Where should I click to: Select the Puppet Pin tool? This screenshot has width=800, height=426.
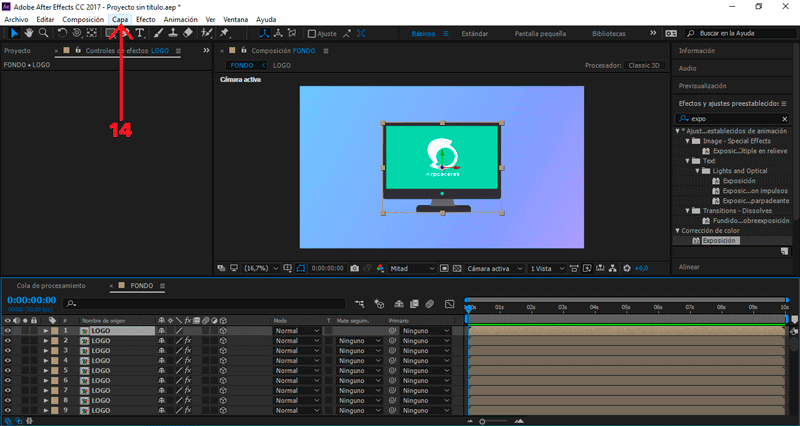click(225, 33)
